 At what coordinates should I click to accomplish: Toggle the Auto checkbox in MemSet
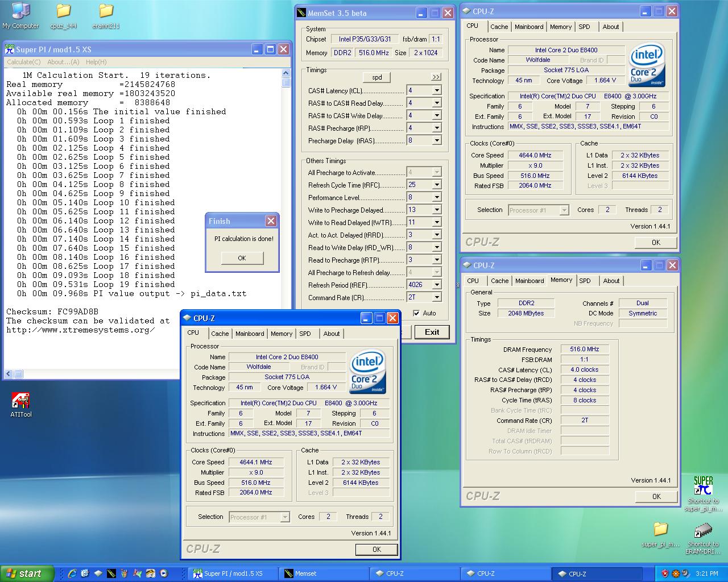click(416, 313)
